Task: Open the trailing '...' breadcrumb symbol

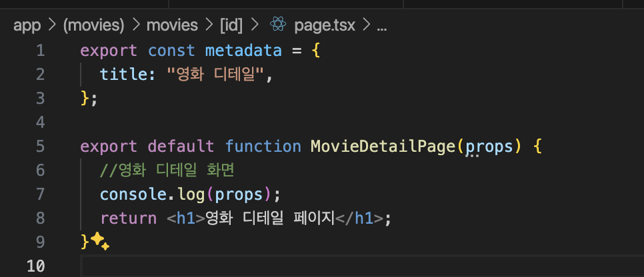Action: point(382,29)
